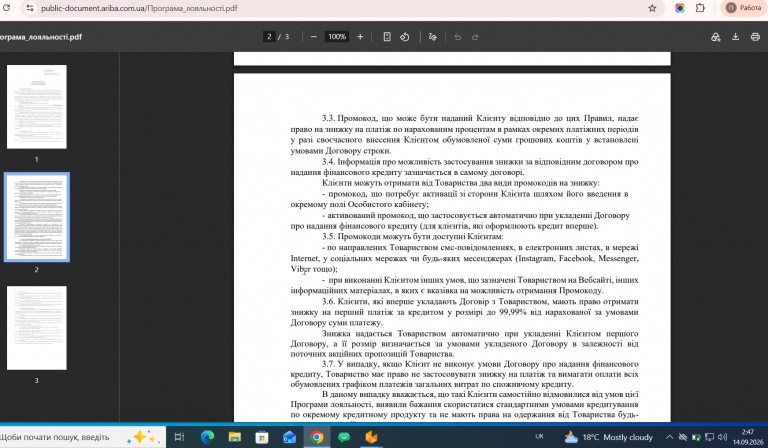This screenshot has width=768, height=448.
Task: Open File Explorer from taskbar
Action: (235, 437)
